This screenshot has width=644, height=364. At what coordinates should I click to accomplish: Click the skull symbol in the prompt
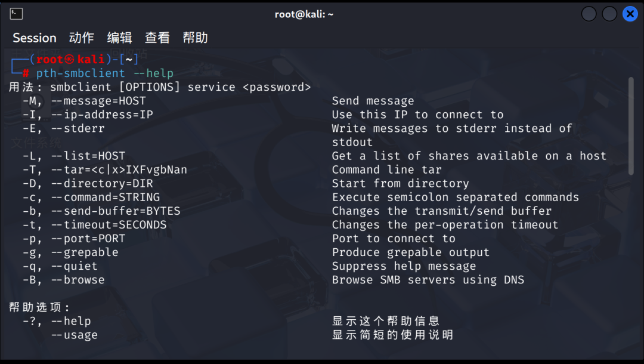click(69, 60)
